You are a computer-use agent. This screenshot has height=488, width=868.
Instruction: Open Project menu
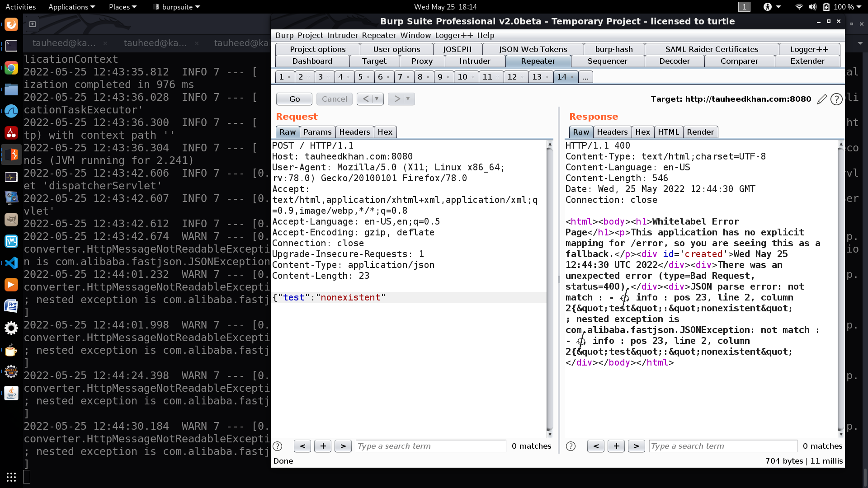[x=310, y=35]
